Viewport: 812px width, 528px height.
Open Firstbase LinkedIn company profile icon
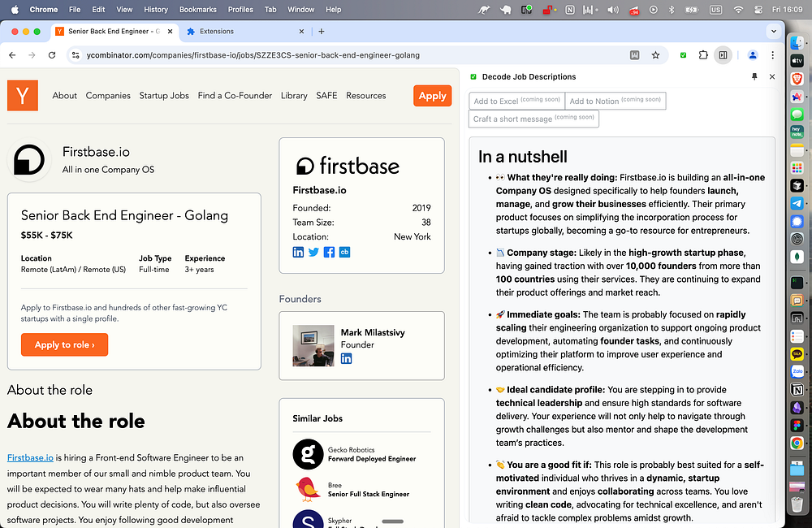[x=298, y=253]
